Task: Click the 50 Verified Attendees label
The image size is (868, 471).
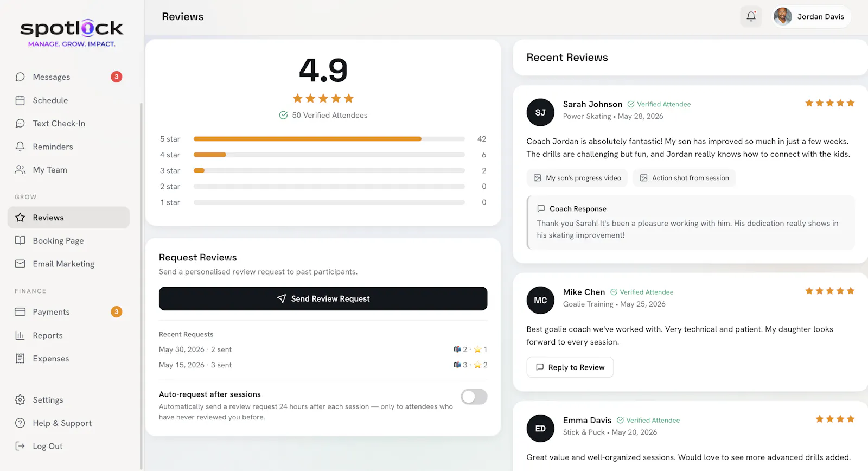Action: tap(323, 115)
